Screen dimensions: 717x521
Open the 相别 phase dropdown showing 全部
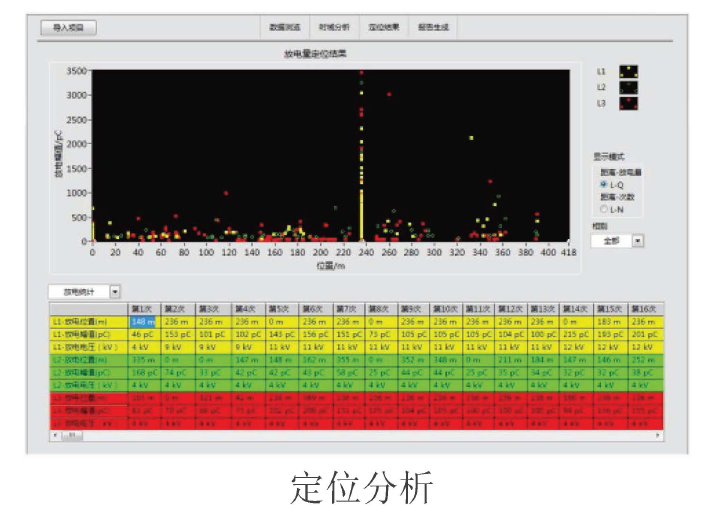638,240
